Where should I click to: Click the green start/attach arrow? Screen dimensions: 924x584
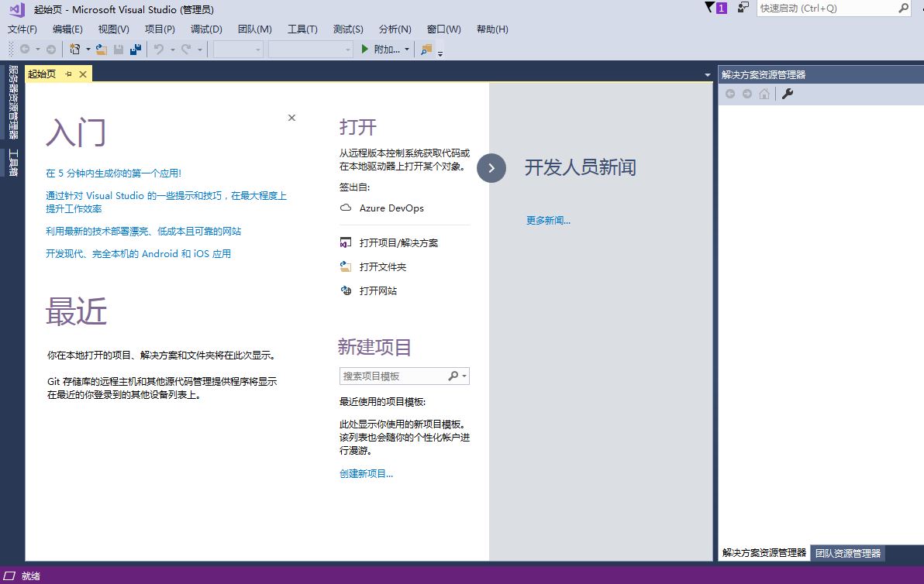pyautogui.click(x=365, y=49)
